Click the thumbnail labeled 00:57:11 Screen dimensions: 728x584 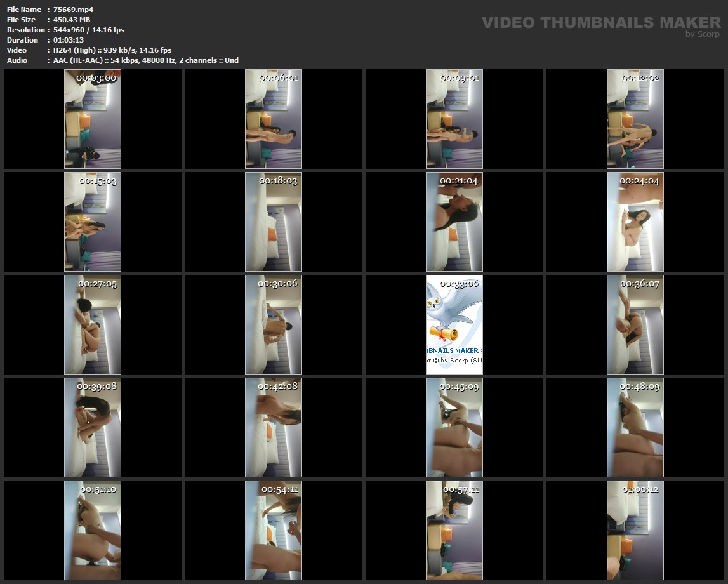[454, 530]
